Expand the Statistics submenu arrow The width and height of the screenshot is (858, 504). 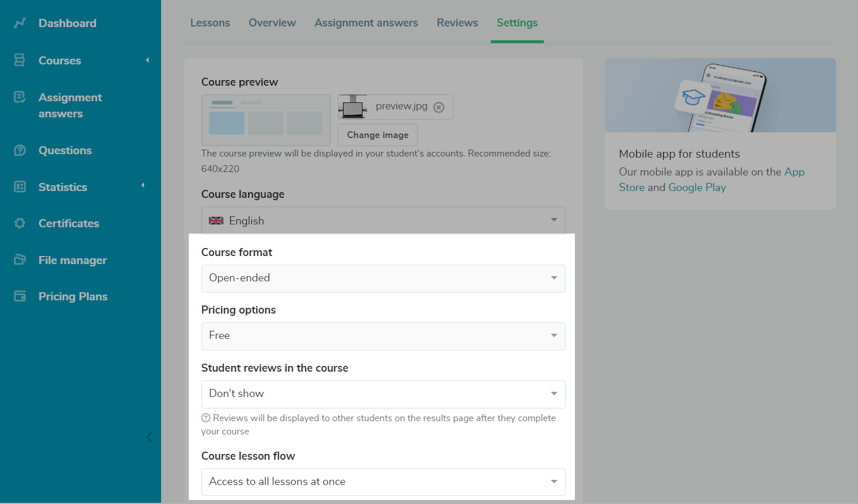(143, 185)
